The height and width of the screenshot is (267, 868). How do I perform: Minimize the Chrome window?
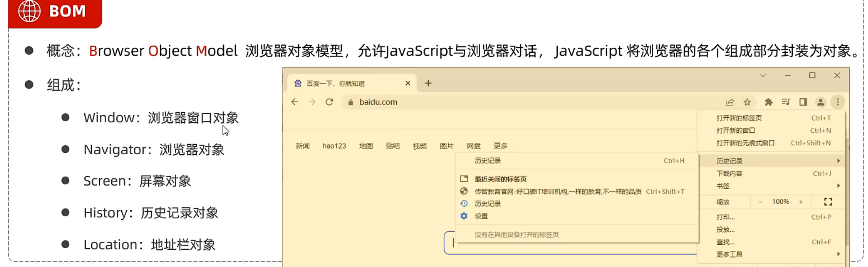click(x=787, y=75)
